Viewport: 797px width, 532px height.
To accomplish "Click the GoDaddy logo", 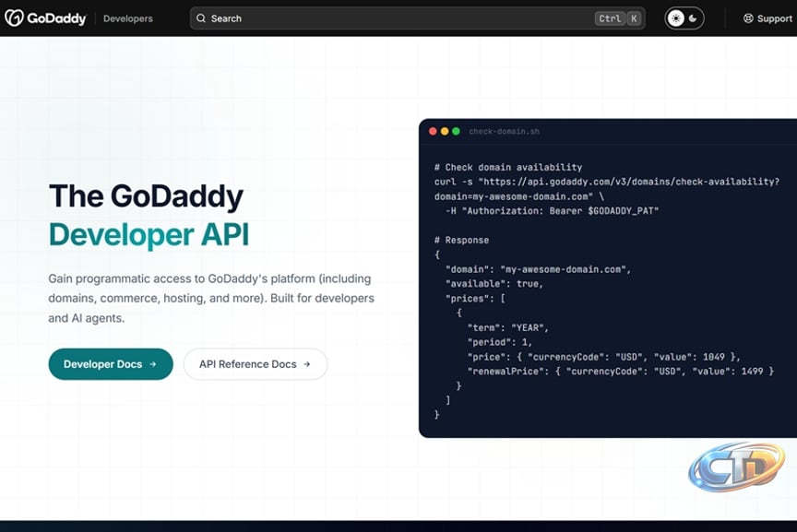I will (x=45, y=18).
